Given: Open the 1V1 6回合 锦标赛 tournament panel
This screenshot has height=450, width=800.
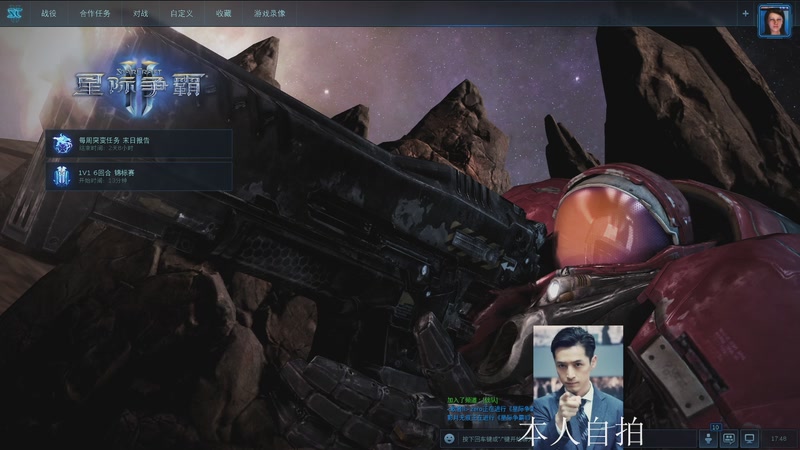Looking at the screenshot, I should (139, 177).
